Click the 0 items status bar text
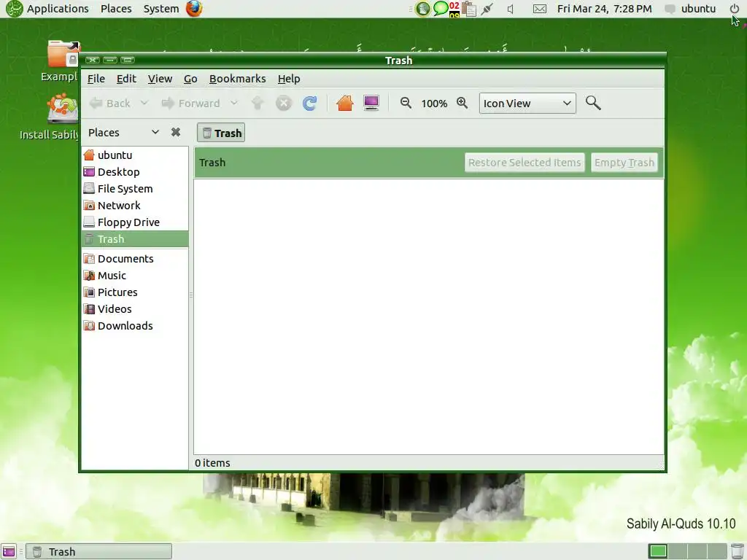The height and width of the screenshot is (560, 747). tap(212, 463)
